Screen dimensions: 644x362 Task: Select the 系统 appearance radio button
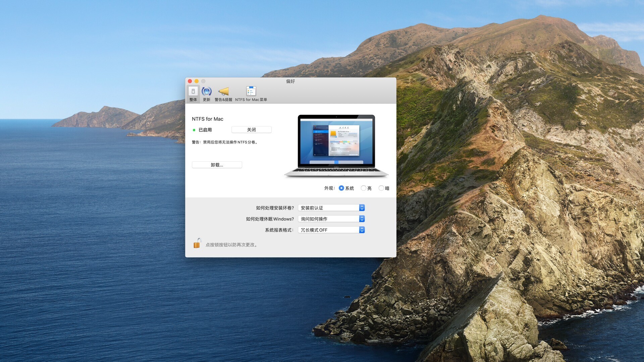(341, 188)
